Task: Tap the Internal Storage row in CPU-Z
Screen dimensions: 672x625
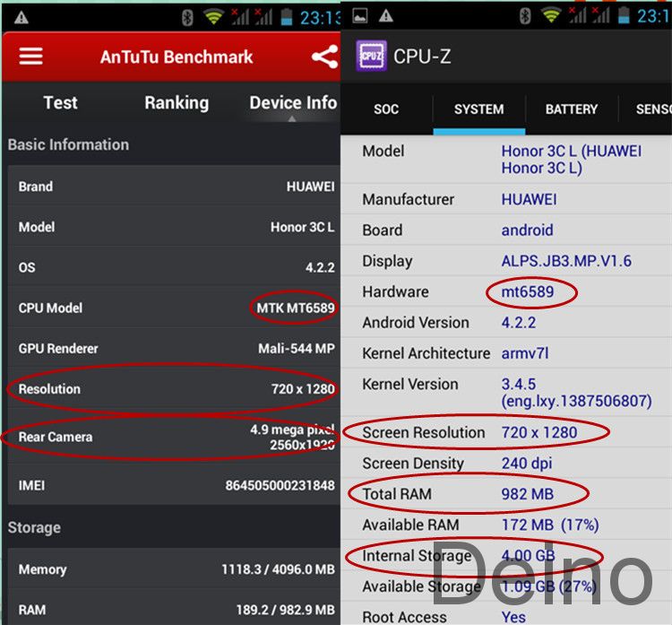Action: [x=506, y=556]
